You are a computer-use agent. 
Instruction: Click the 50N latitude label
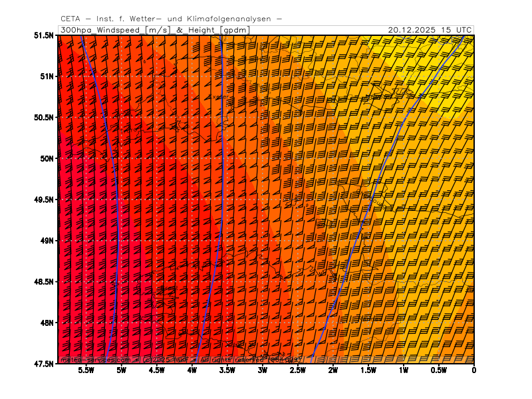click(x=47, y=159)
